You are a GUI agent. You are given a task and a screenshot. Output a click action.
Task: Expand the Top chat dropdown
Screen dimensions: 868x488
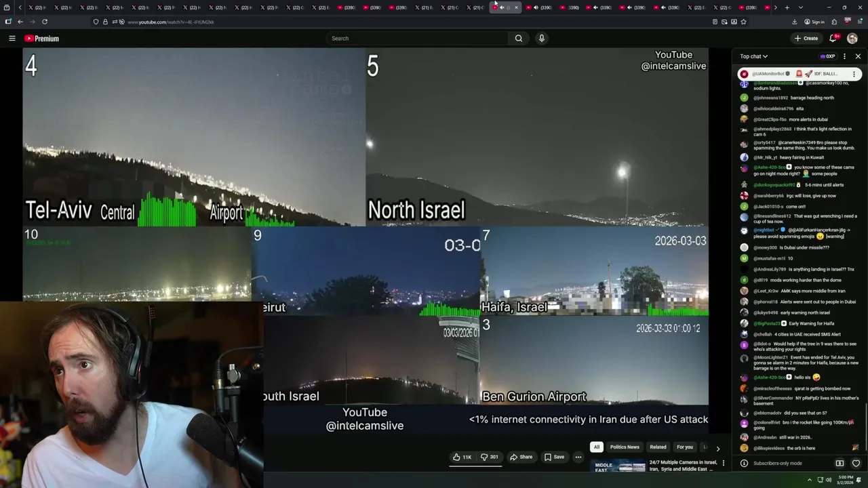(x=753, y=56)
